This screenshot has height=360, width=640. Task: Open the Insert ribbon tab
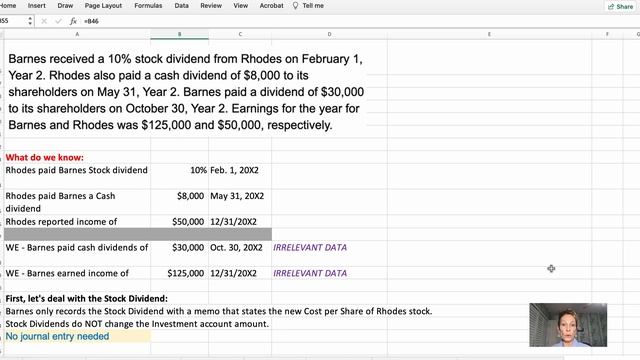[x=37, y=6]
